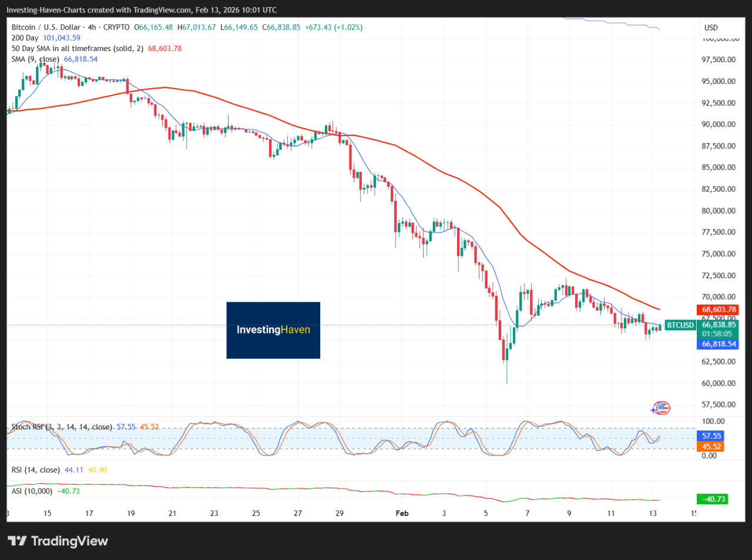This screenshot has width=752, height=560.
Task: Click the orange 45.52 Stoch RSI value flag
Action: point(712,447)
